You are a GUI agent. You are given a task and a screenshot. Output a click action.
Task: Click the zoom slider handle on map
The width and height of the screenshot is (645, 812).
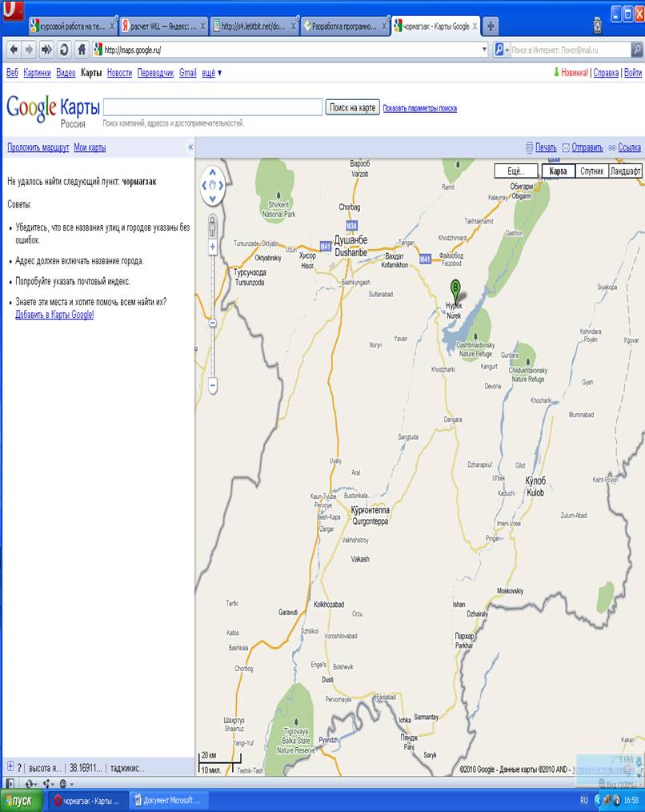[213, 323]
